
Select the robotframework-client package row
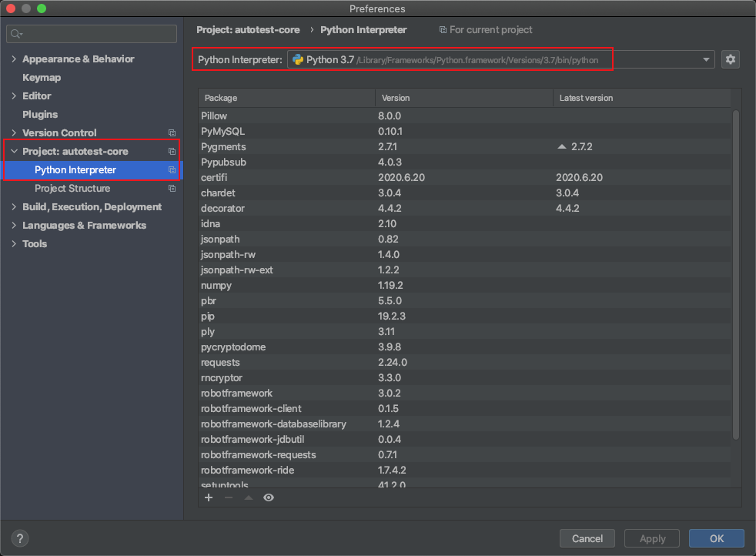(464, 408)
